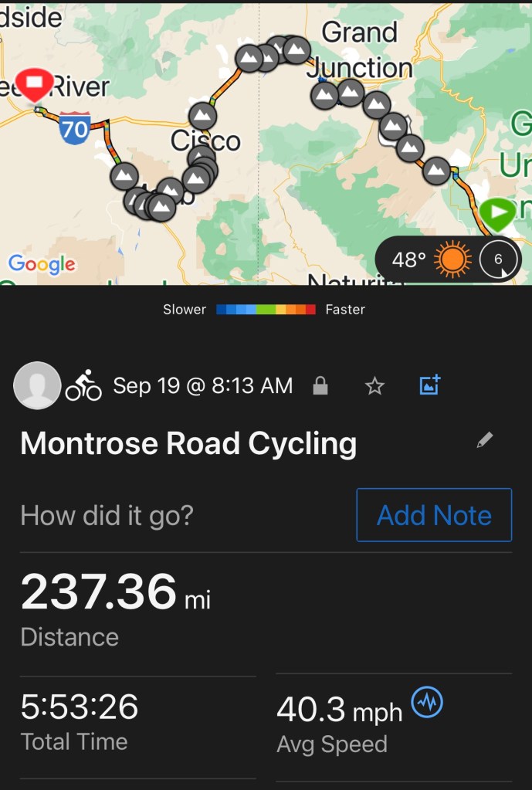Tap the privacy lock icon

tap(320, 386)
